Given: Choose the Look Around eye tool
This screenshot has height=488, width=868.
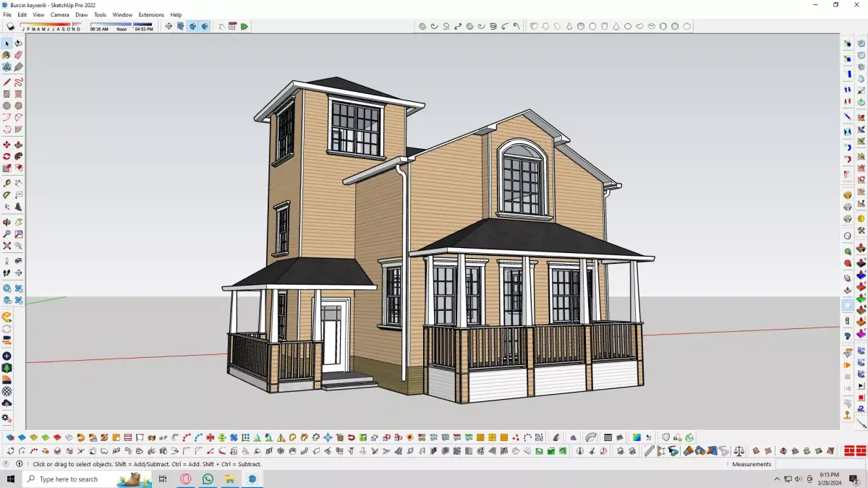Looking at the screenshot, I should 18,261.
